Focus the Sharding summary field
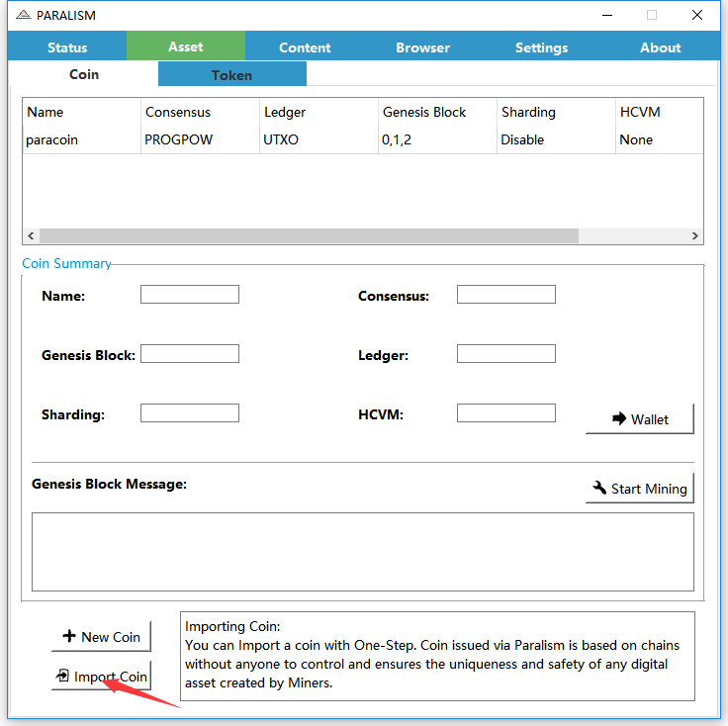Viewport: 728px width, 726px height. [x=190, y=412]
